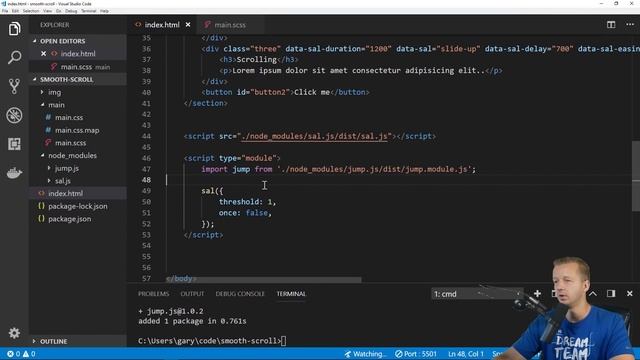Screen dimensions: 640x360
Task: Open the Manage gear menu
Action: 14,333
